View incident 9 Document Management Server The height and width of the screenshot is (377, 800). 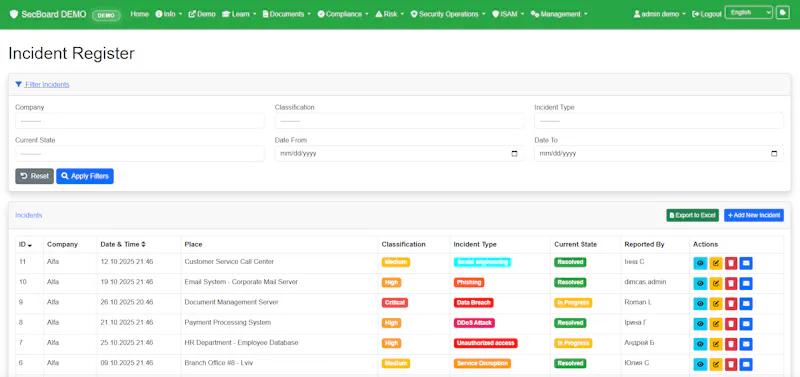coord(700,304)
